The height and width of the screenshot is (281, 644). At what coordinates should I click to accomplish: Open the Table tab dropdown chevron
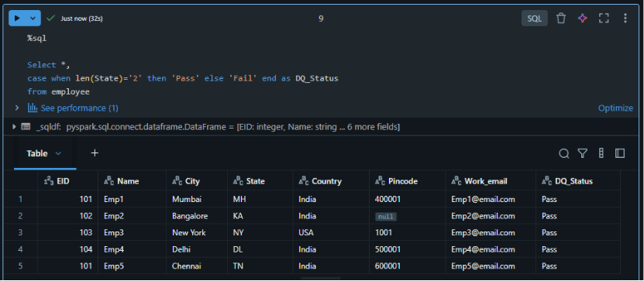(x=58, y=153)
